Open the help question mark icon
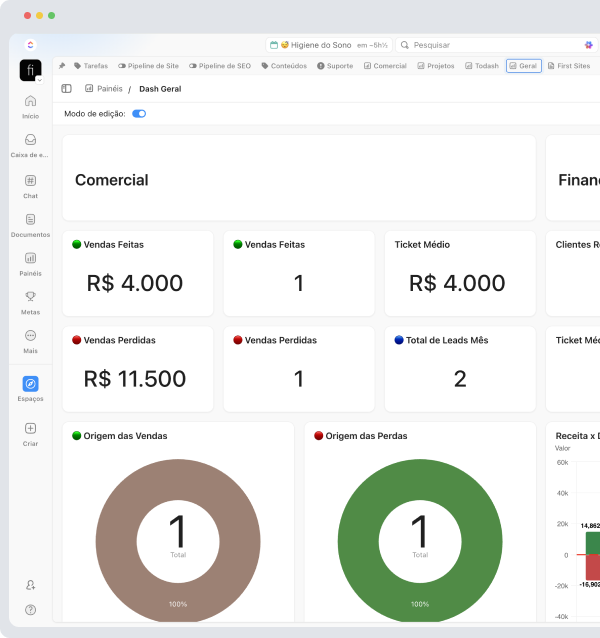 tap(30, 609)
